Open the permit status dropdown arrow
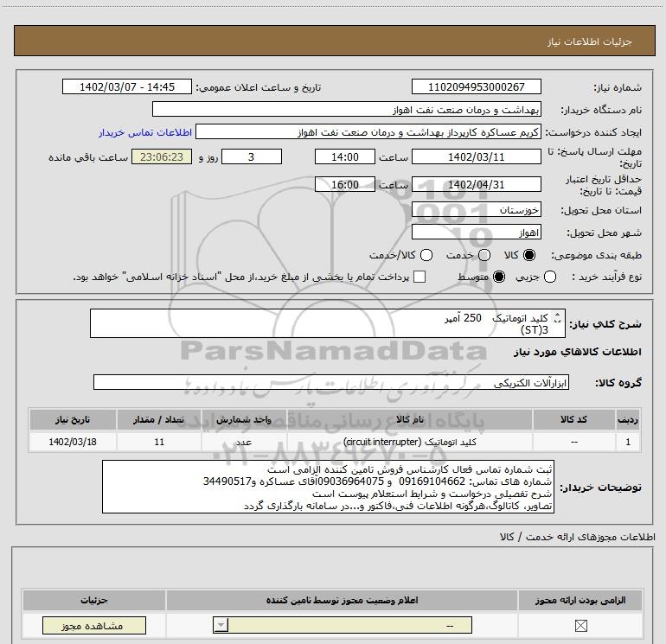 click(x=221, y=625)
